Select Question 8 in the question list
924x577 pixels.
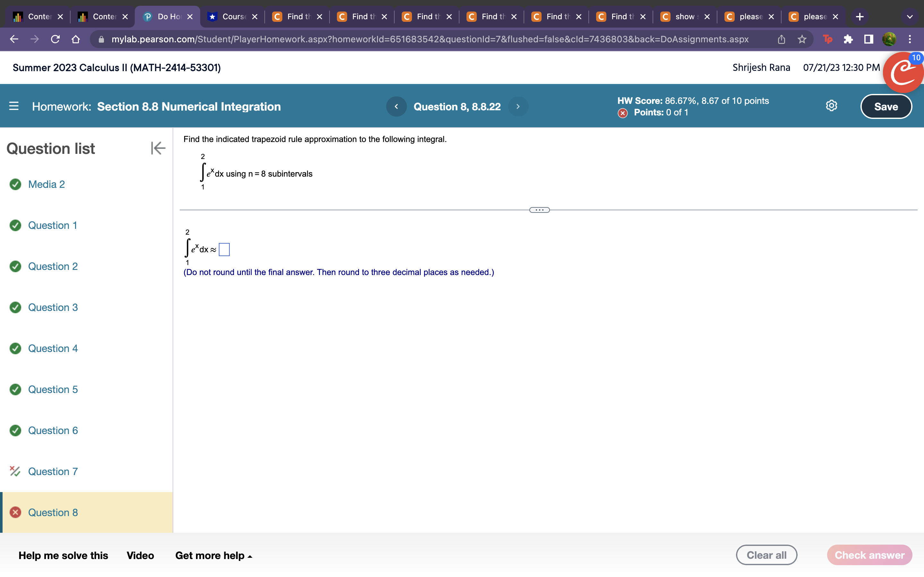click(x=53, y=512)
